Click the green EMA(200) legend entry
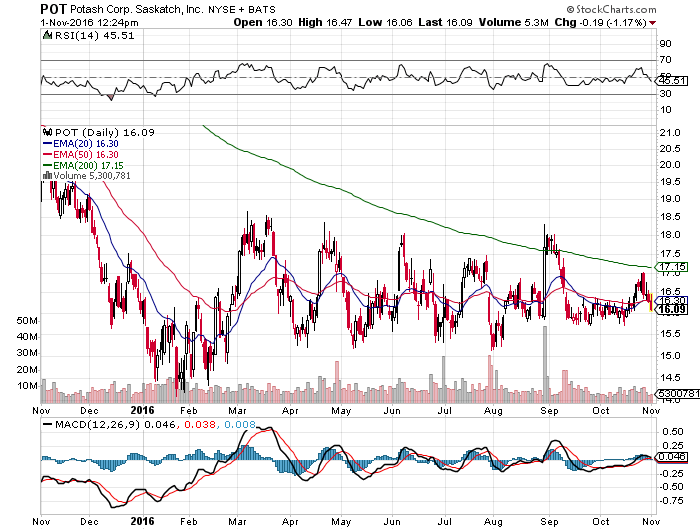Screen dimensions: 700x530 83,165
